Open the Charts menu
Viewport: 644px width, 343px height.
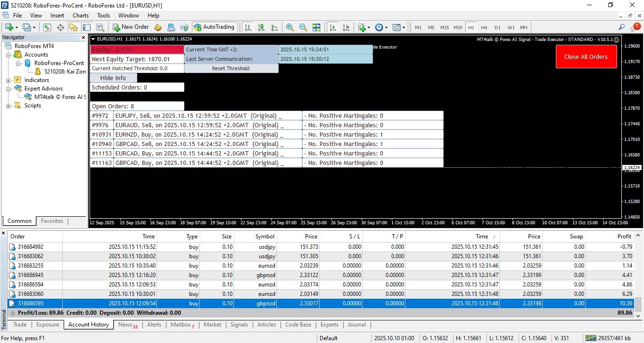[81, 16]
